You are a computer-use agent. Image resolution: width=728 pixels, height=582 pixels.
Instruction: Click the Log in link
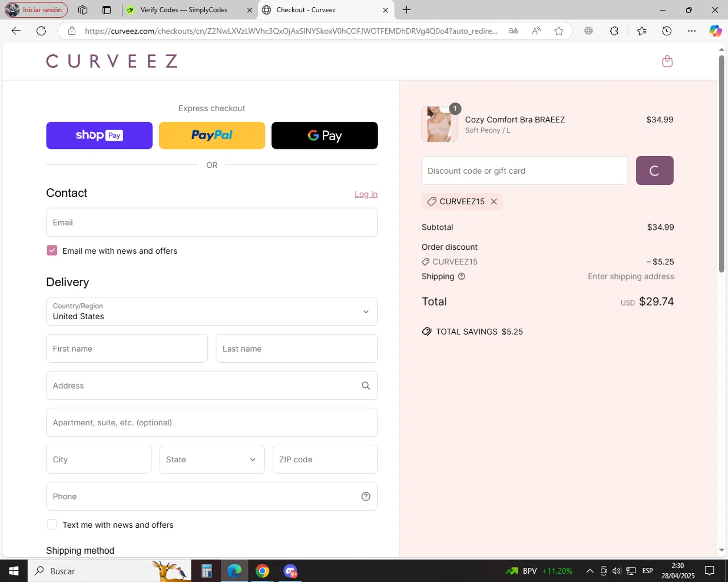(366, 194)
